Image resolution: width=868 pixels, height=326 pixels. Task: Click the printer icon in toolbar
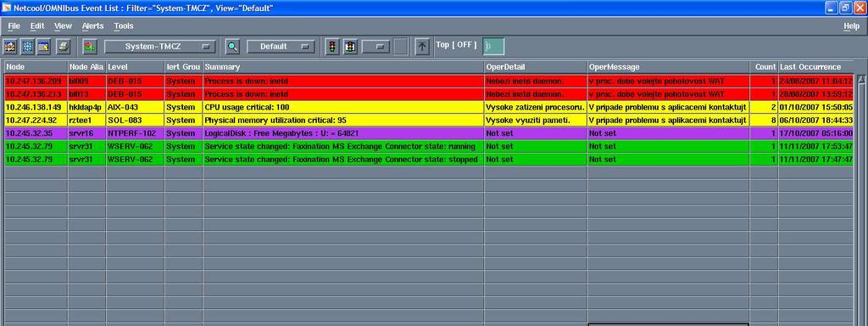64,47
